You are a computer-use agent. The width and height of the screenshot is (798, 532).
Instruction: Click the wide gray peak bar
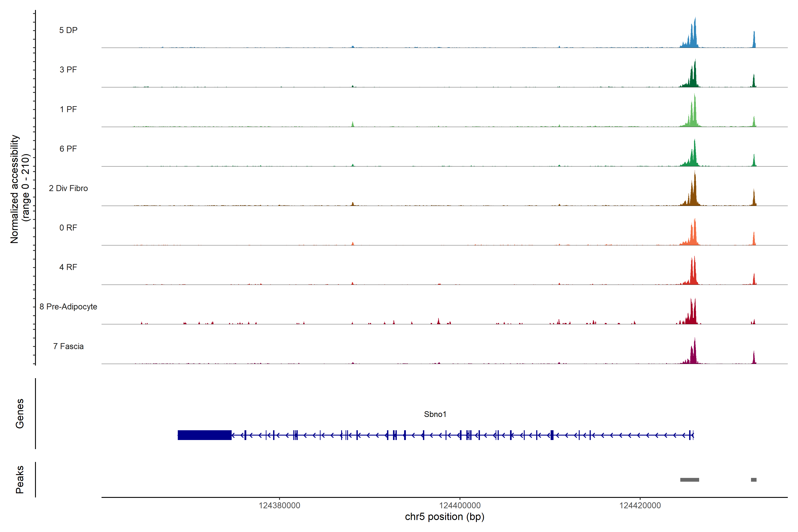coord(689,480)
